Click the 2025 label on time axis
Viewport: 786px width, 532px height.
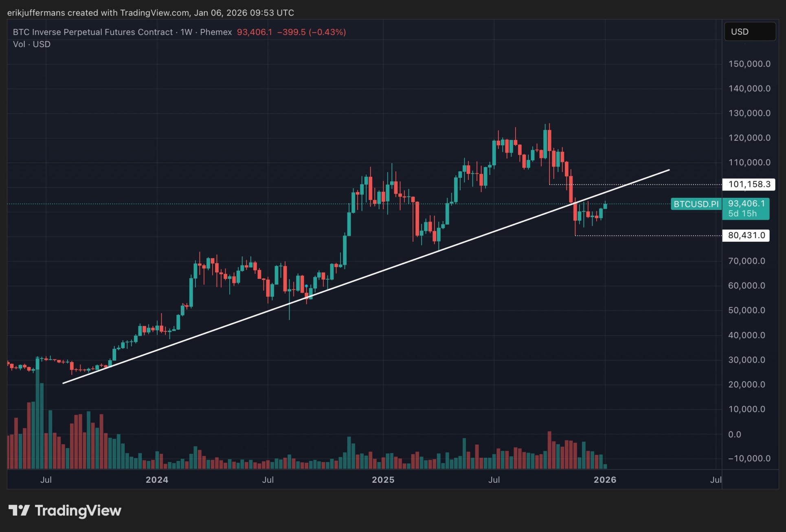[383, 479]
